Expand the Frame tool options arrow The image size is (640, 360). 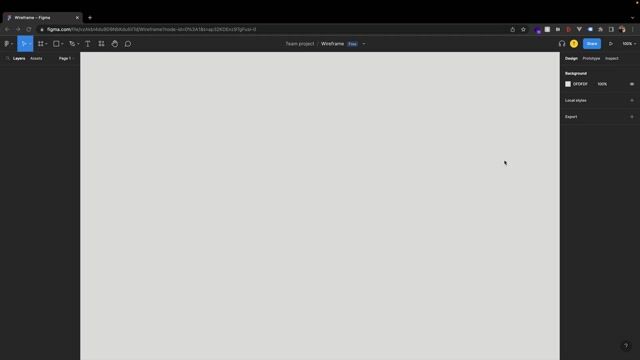pyautogui.click(x=46, y=44)
